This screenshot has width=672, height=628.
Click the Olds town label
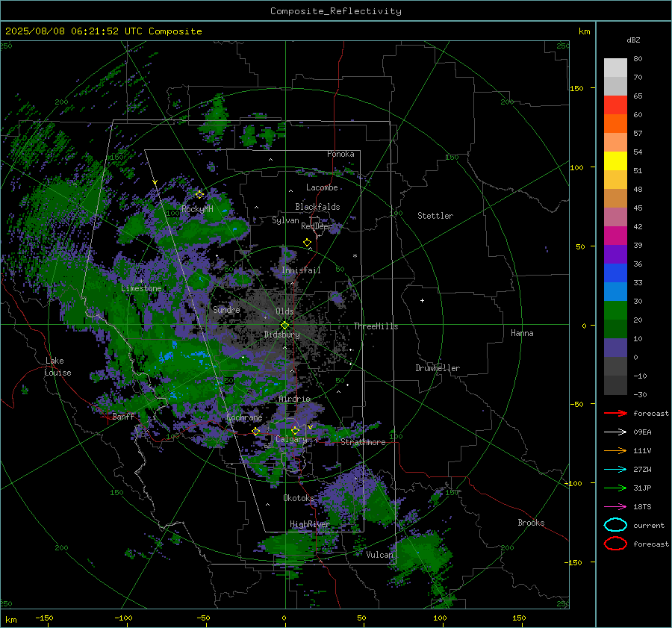coord(284,311)
